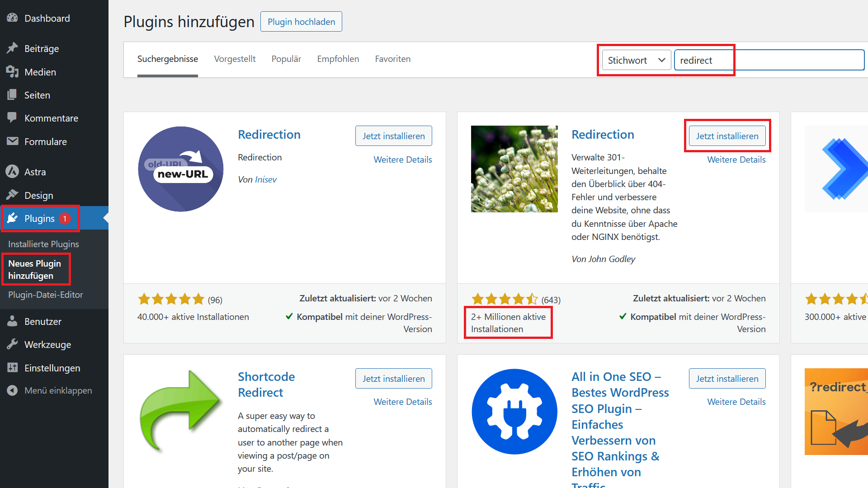Image resolution: width=868 pixels, height=488 pixels.
Task: Click Neues Plugin hinzufügen in sidebar
Action: (33, 269)
